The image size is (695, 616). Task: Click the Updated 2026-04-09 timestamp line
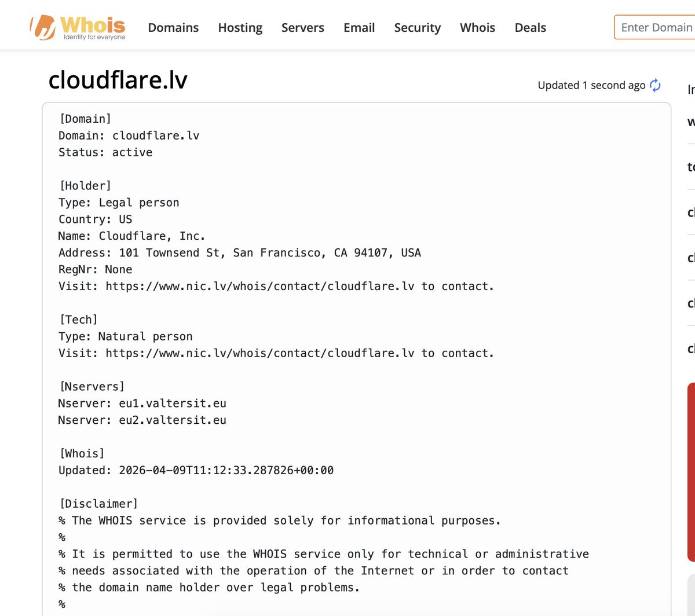(x=196, y=471)
